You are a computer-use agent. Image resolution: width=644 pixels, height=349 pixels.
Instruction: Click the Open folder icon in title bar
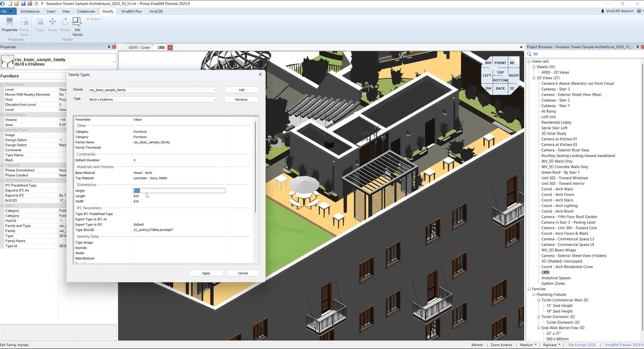16,4
